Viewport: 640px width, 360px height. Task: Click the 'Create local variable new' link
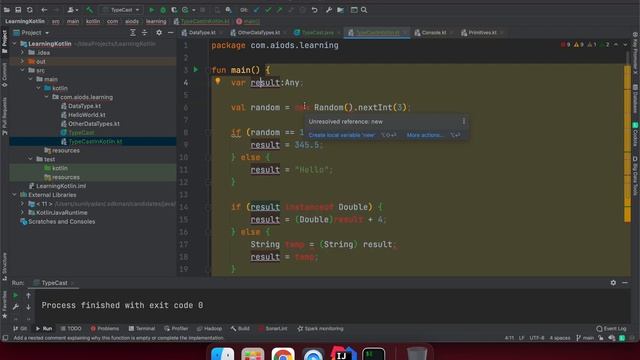coord(341,135)
